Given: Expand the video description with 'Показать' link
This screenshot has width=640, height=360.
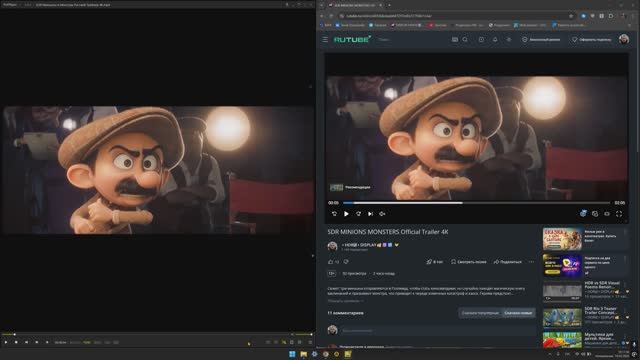Looking at the screenshot, I should point(345,301).
